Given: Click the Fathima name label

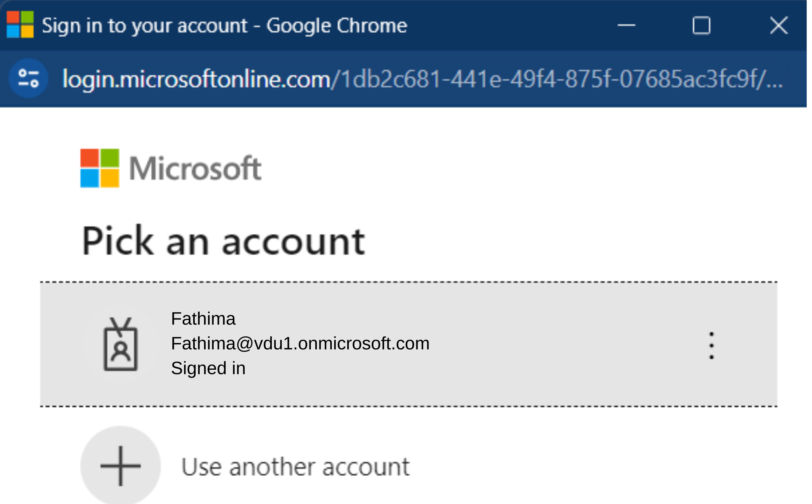Looking at the screenshot, I should (x=203, y=319).
